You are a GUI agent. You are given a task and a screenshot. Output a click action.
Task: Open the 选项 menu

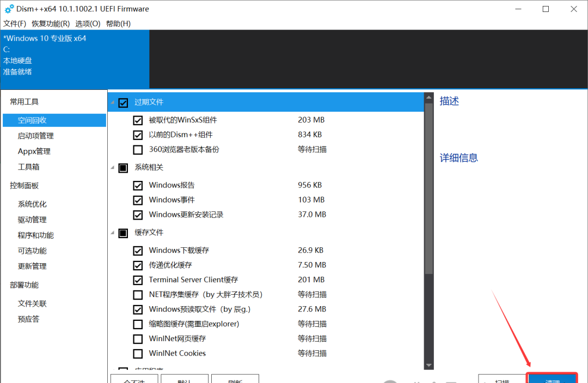tap(87, 24)
